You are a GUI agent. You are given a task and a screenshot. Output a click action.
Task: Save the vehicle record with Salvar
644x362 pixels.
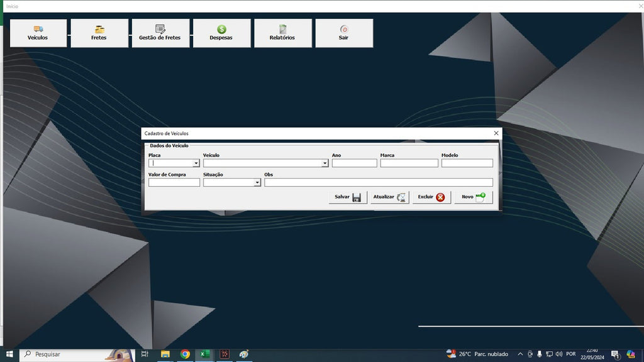(348, 197)
